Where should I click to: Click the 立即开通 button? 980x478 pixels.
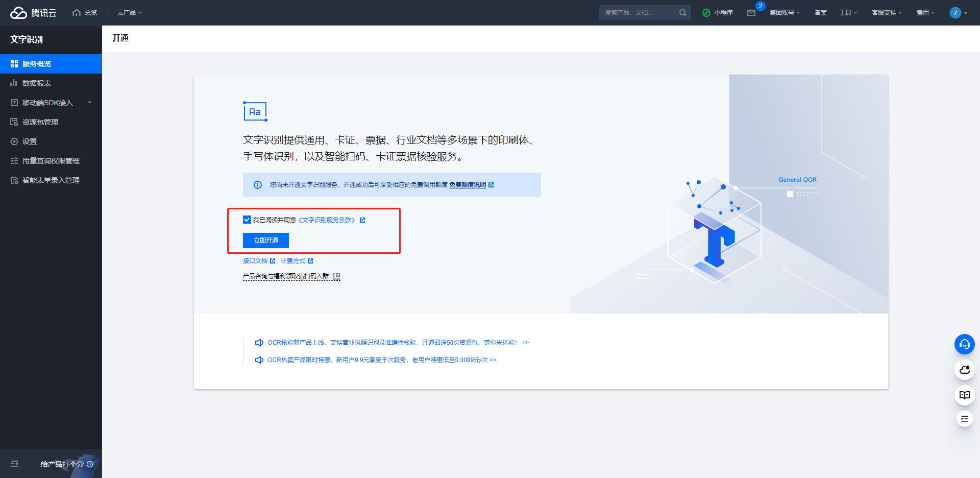266,241
